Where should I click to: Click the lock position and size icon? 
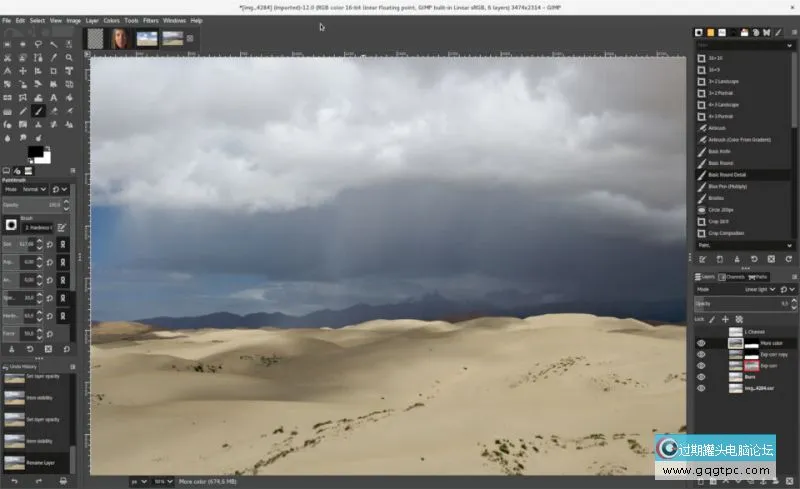[725, 319]
